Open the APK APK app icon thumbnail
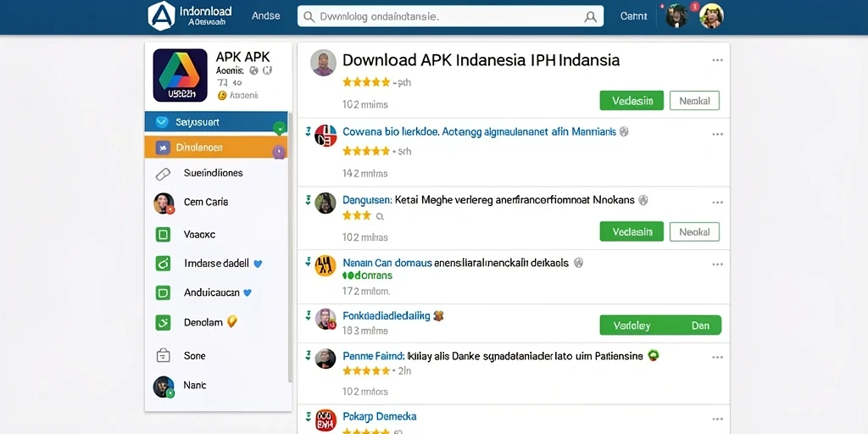The image size is (868, 434). 180,75
